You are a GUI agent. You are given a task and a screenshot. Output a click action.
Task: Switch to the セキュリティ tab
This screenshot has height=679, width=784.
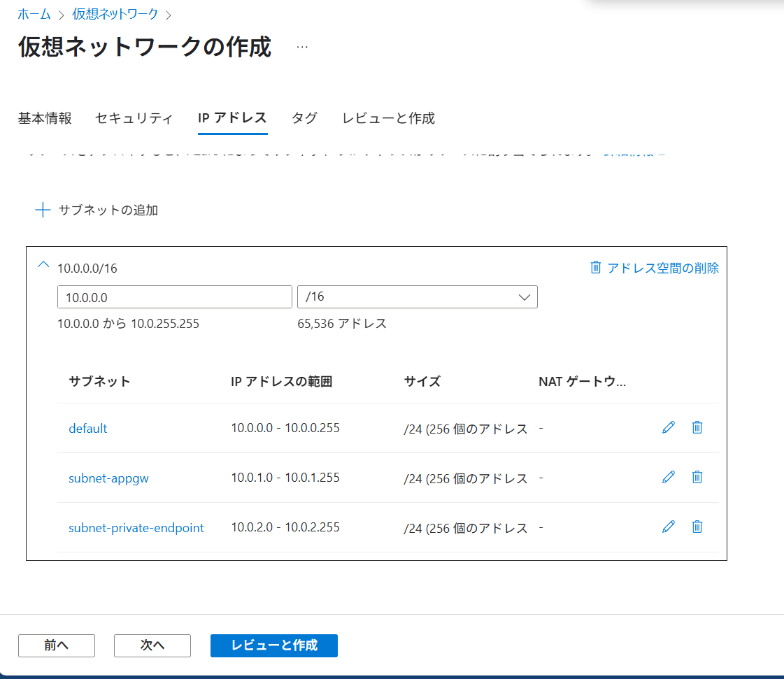click(134, 118)
